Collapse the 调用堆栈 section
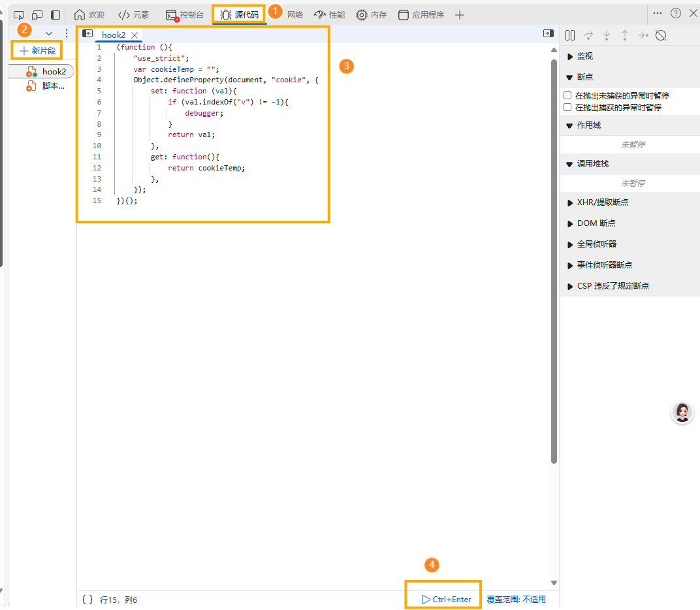Screen dimensions: 700x610 pos(629,164)
